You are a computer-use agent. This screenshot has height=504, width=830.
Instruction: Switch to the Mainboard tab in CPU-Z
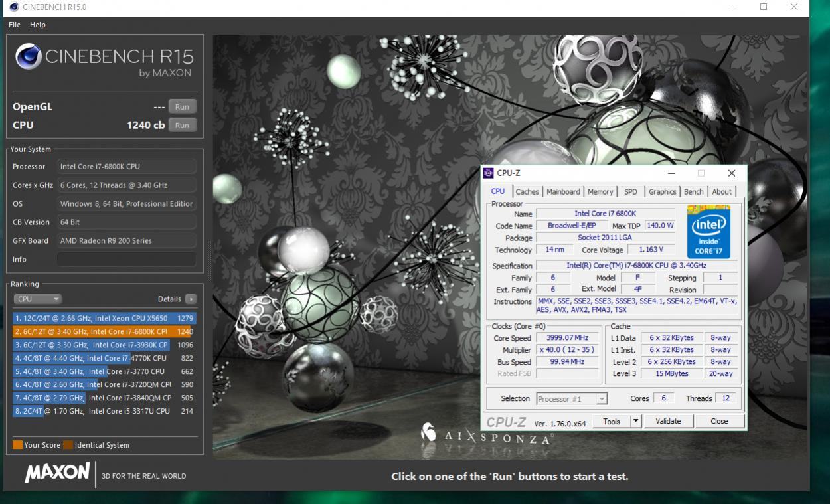tap(563, 192)
